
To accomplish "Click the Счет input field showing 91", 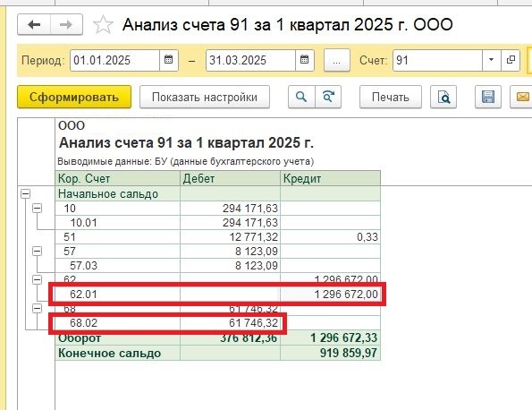I will pos(437,60).
